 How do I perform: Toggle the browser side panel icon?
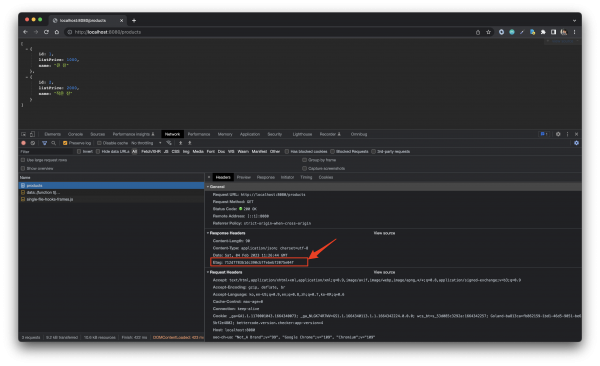(x=553, y=32)
